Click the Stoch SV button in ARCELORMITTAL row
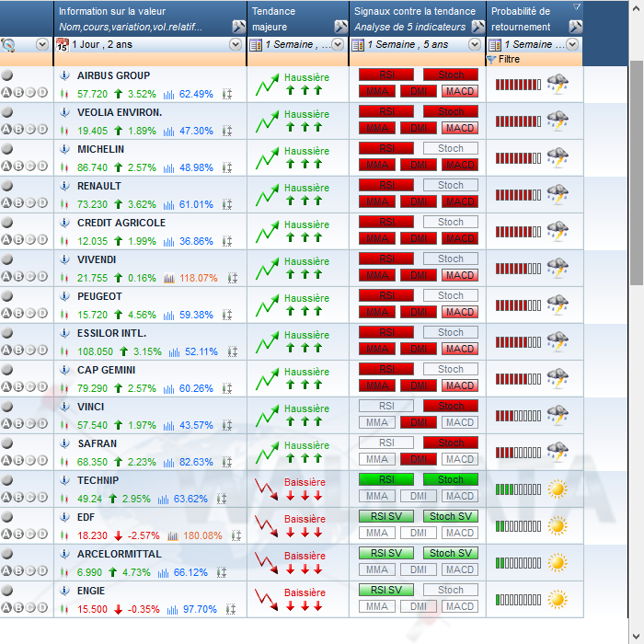 [x=451, y=553]
